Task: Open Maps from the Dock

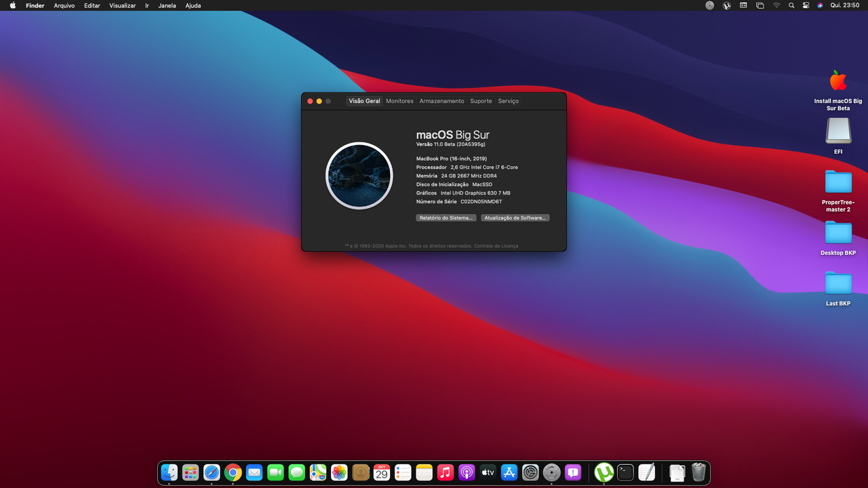Action: click(x=318, y=472)
